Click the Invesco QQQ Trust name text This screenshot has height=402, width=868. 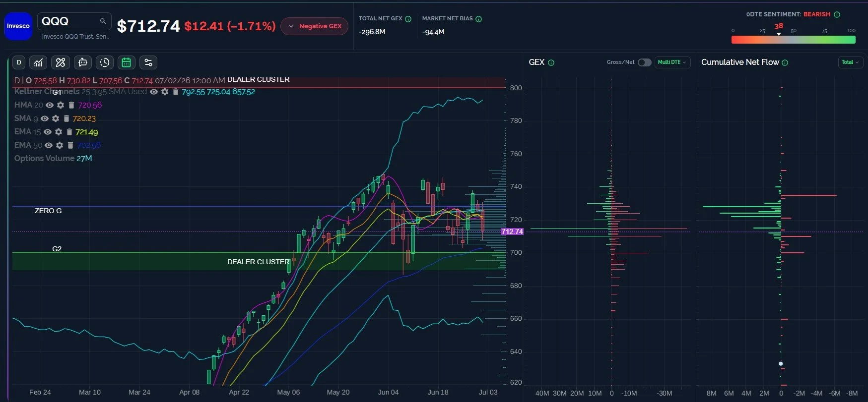click(75, 37)
